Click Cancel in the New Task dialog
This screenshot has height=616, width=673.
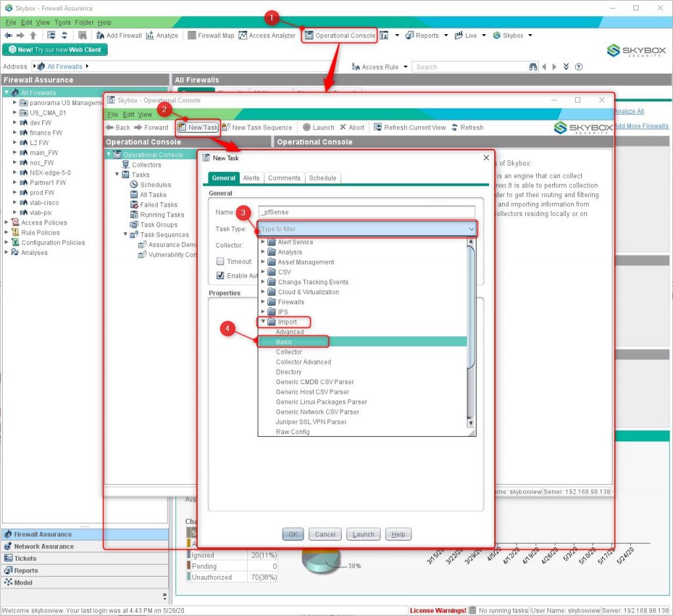point(325,534)
